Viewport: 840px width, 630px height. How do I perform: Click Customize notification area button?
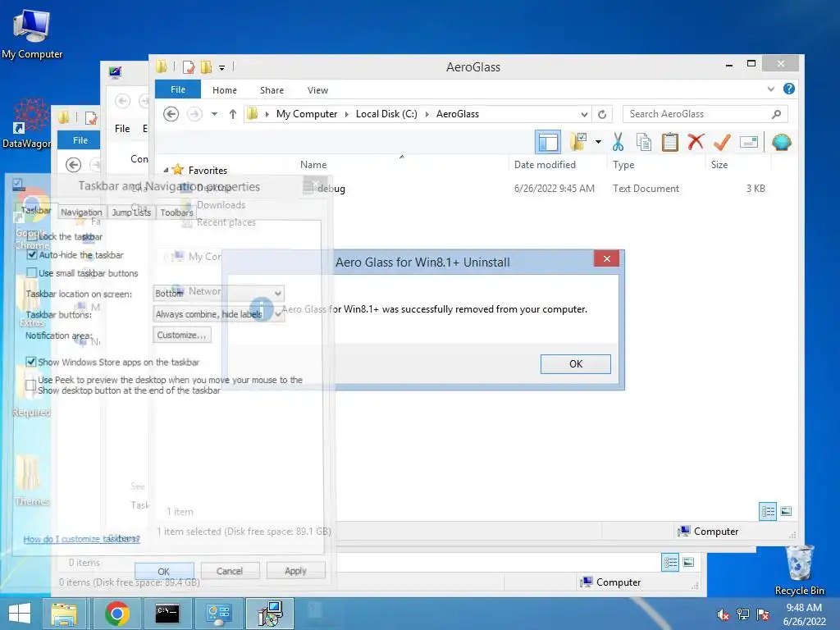coord(182,335)
